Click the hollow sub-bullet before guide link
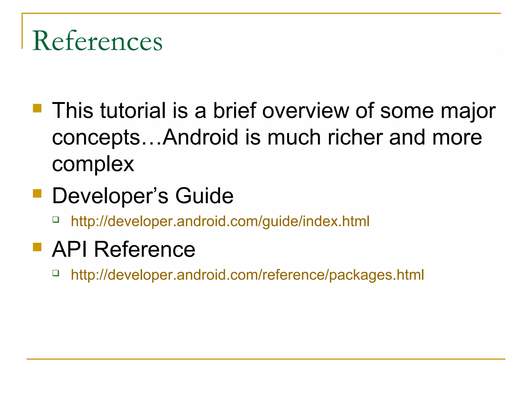Image resolution: width=532 pixels, height=399 pixels. pos(56,220)
